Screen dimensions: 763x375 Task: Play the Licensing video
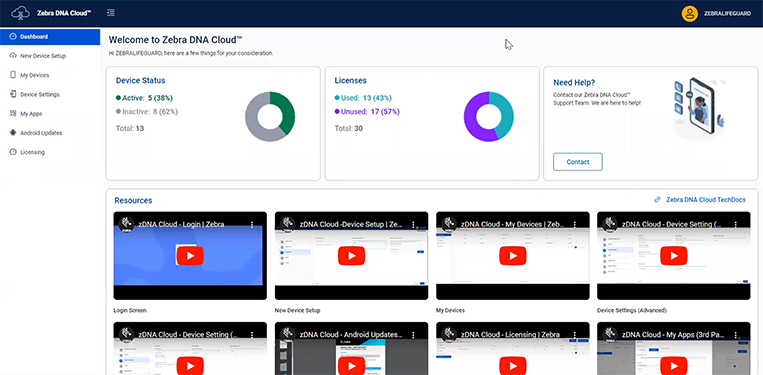(512, 366)
